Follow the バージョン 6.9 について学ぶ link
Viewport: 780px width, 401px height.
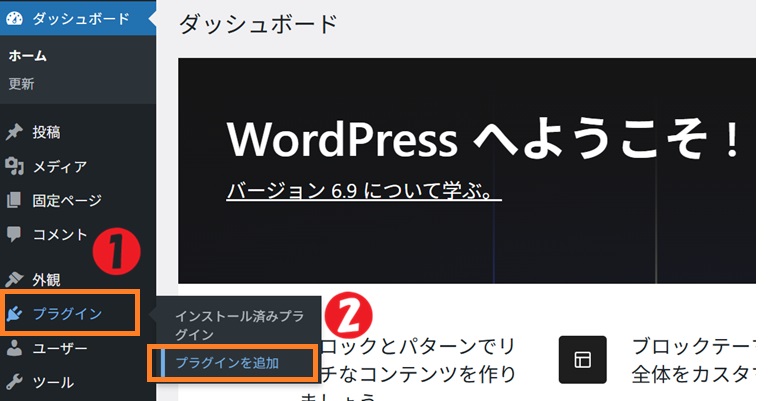364,191
